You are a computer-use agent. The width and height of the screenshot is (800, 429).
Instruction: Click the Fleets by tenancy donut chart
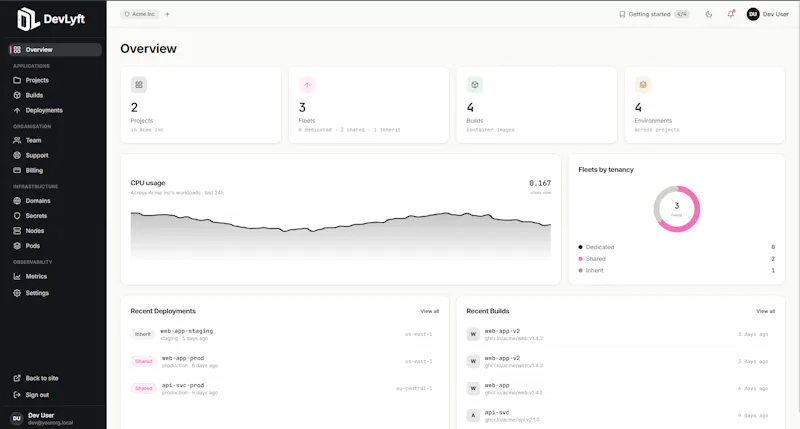coord(677,209)
